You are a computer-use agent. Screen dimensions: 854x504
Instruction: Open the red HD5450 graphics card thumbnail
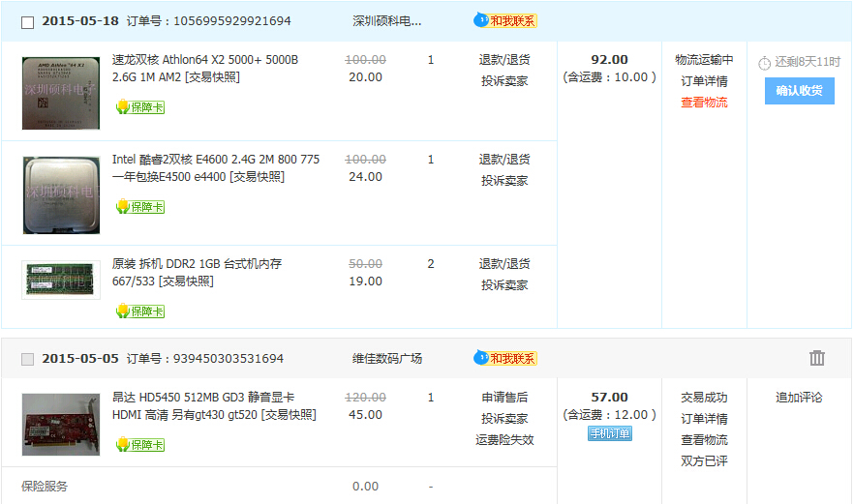click(61, 424)
